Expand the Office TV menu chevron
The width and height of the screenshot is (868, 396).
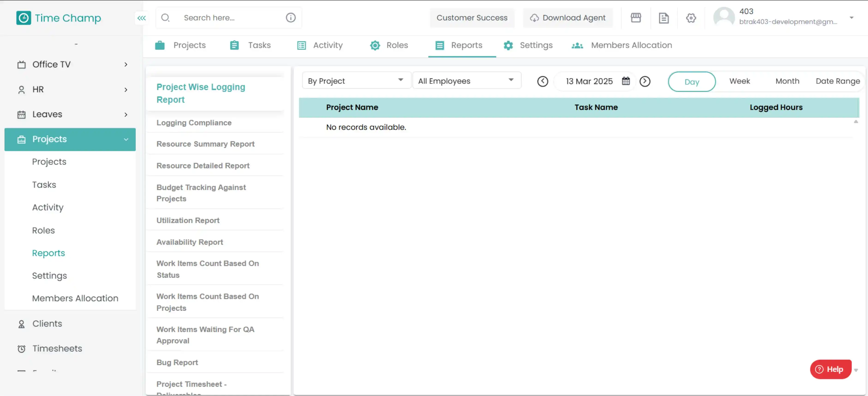coord(126,64)
